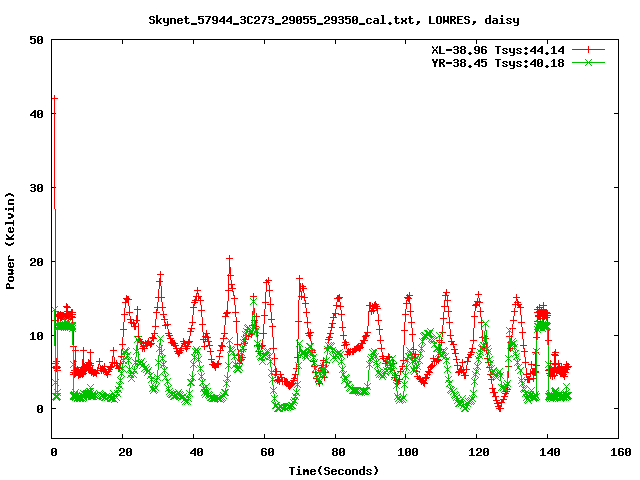Click x-axis tick label 160
This screenshot has width=640, height=480.
[621, 452]
